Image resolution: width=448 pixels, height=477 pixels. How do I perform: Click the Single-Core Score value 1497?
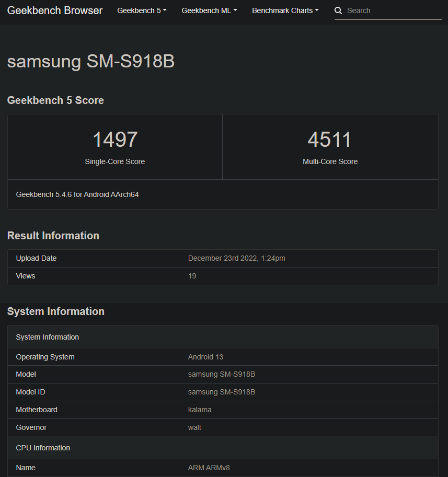click(114, 139)
